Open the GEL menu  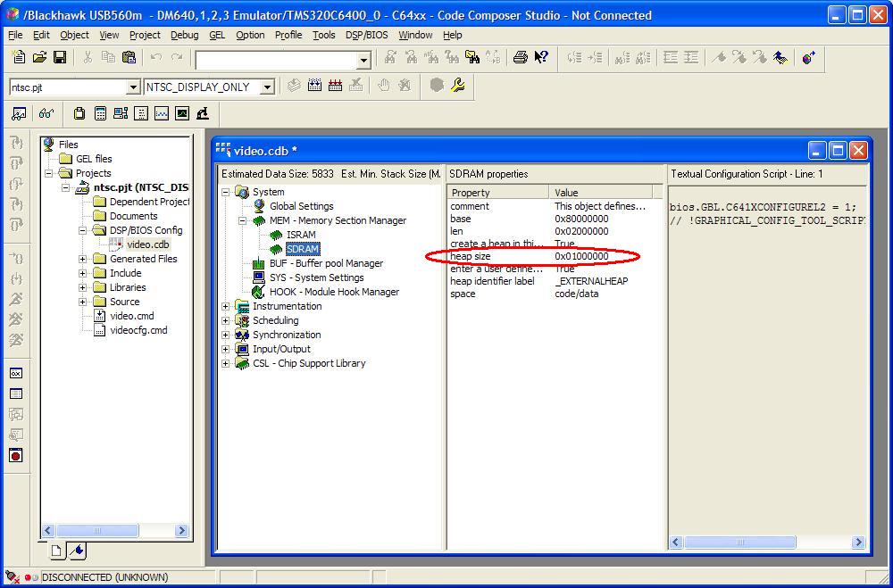217,35
